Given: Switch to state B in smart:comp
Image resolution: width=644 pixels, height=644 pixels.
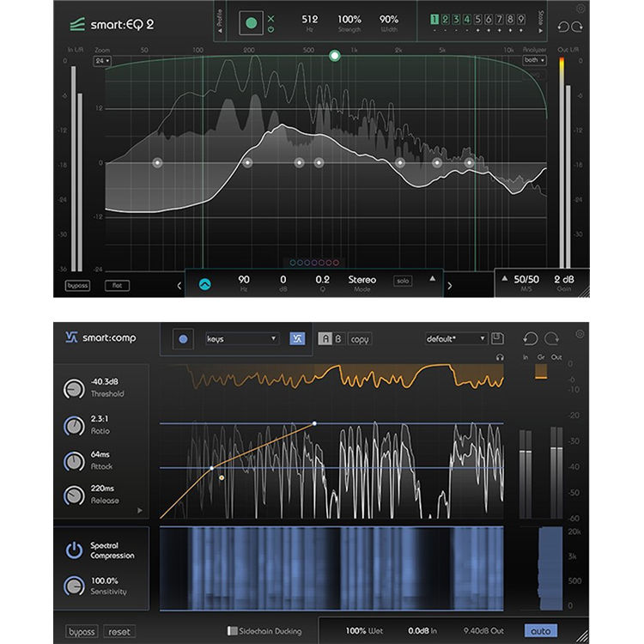Looking at the screenshot, I should (338, 339).
